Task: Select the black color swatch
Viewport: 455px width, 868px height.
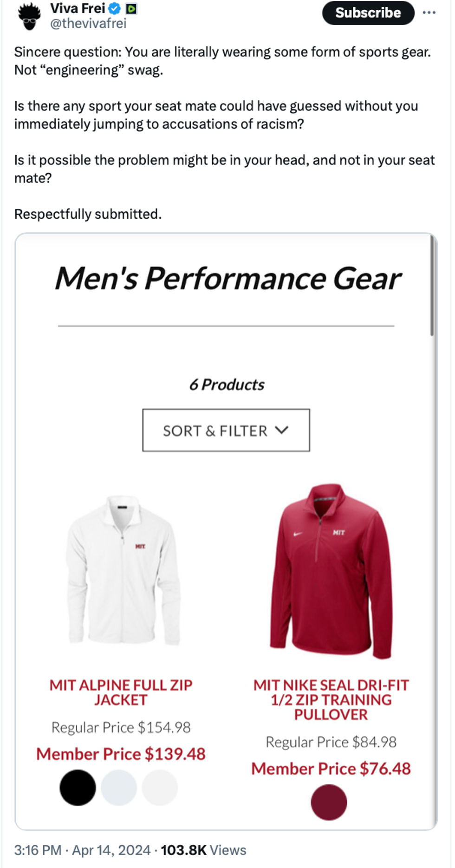Action: (x=78, y=787)
